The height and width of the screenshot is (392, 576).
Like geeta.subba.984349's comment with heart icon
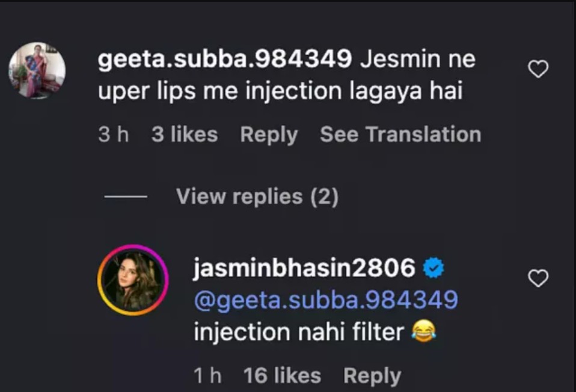pyautogui.click(x=538, y=69)
